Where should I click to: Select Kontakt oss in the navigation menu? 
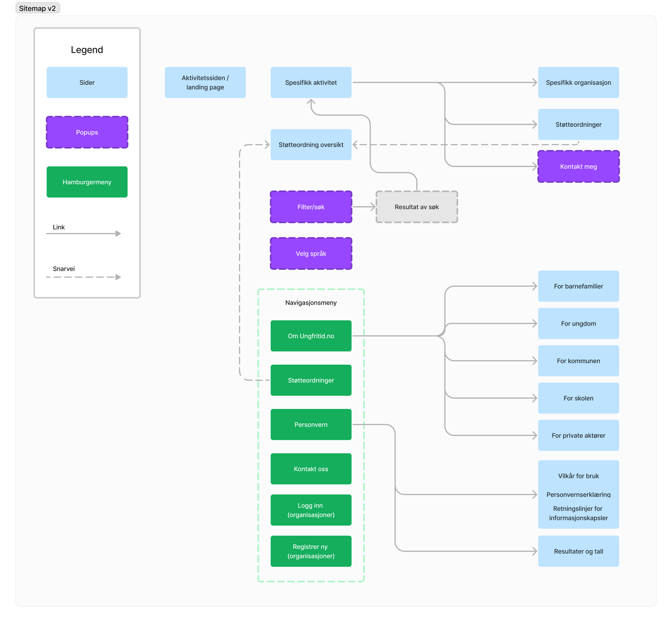311,469
